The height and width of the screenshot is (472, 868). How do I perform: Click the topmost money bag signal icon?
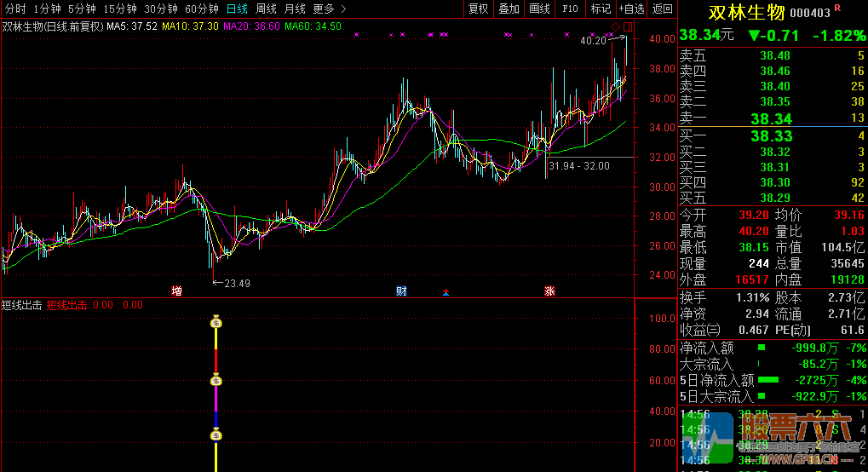216,322
